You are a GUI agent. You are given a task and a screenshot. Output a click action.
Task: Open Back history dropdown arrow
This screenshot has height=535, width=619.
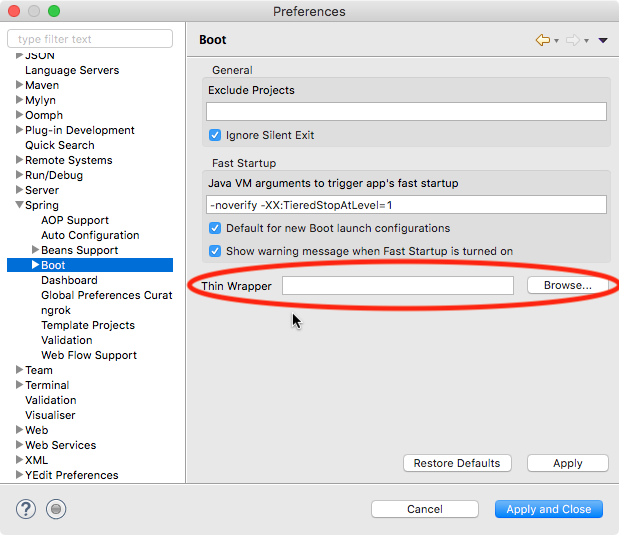coord(557,41)
